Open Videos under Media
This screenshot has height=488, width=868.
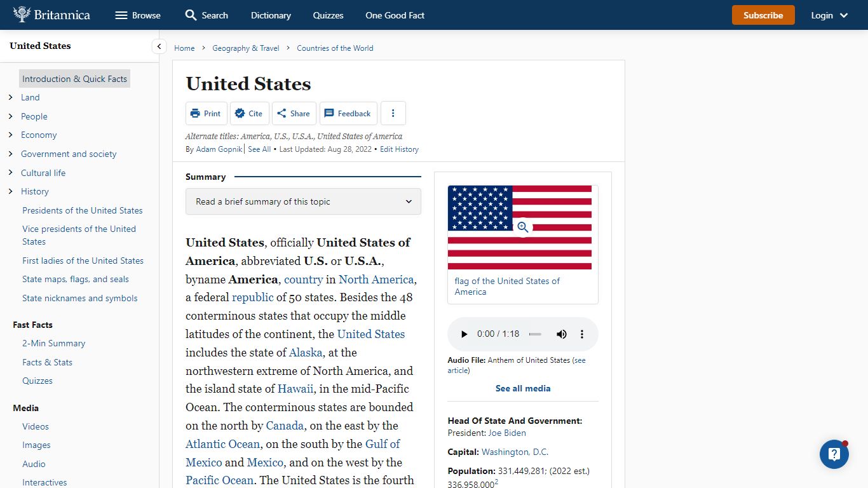(36, 426)
